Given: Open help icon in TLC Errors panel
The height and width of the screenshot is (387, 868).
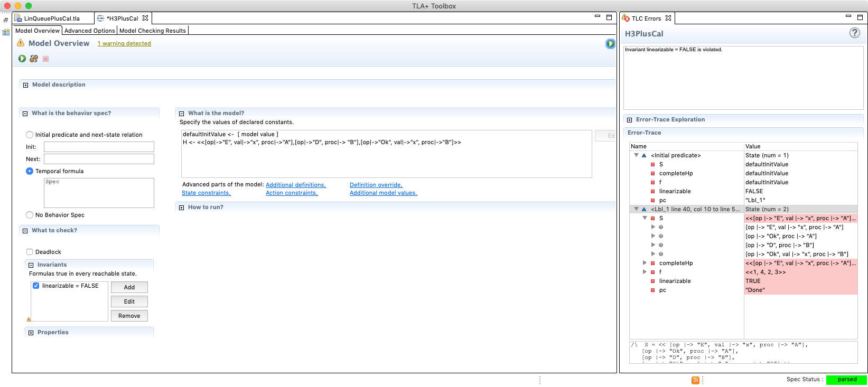Looking at the screenshot, I should (854, 33).
